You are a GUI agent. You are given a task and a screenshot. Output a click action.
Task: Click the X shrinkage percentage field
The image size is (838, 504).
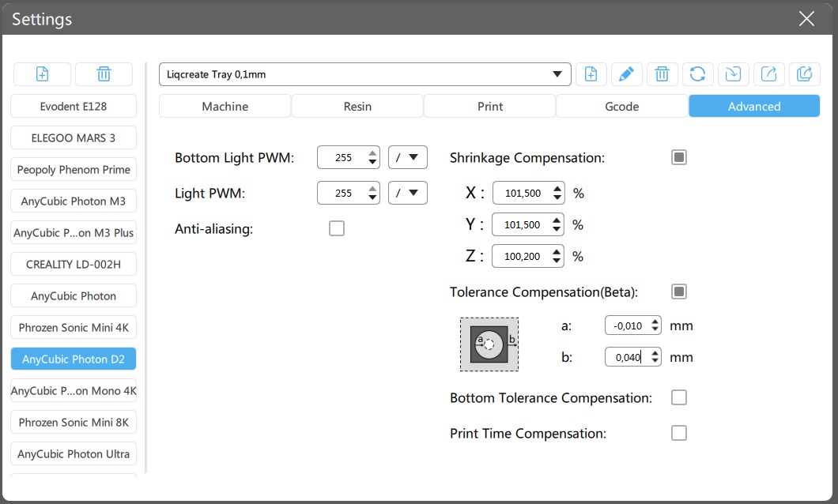pyautogui.click(x=522, y=193)
